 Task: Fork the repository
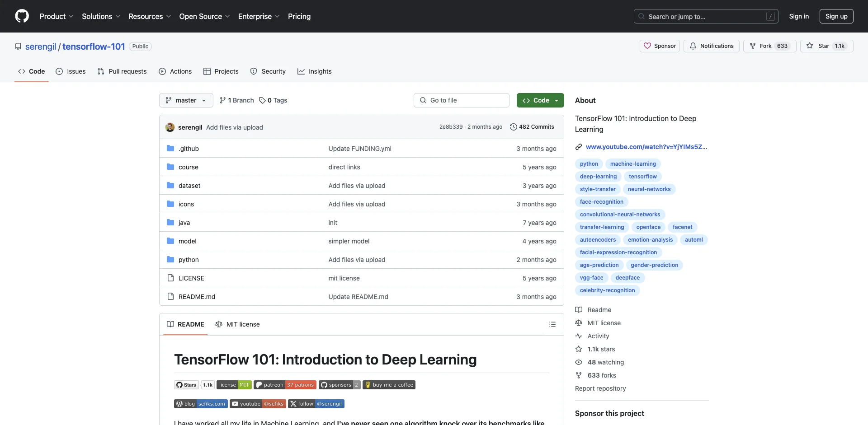click(x=769, y=46)
